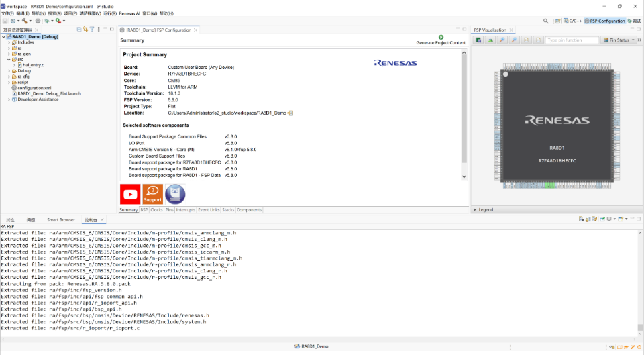The height and width of the screenshot is (355, 644).
Task: Open the orange Support icon
Action: pyautogui.click(x=152, y=194)
